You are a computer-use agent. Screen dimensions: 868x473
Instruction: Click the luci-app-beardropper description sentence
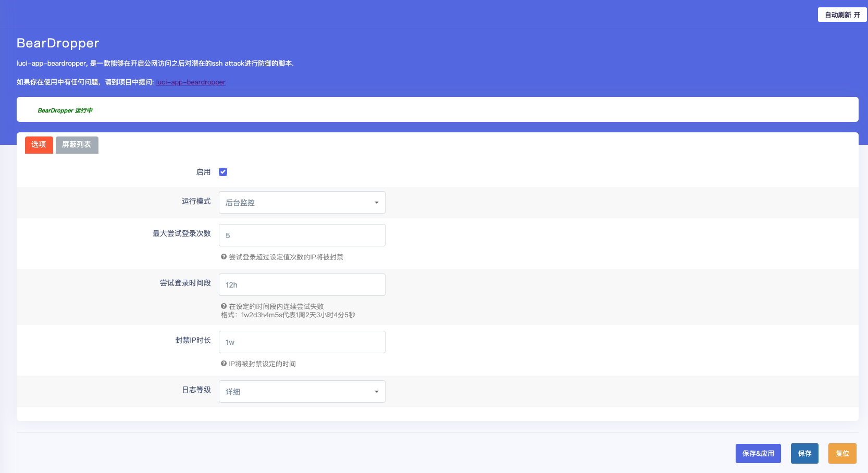tap(155, 64)
